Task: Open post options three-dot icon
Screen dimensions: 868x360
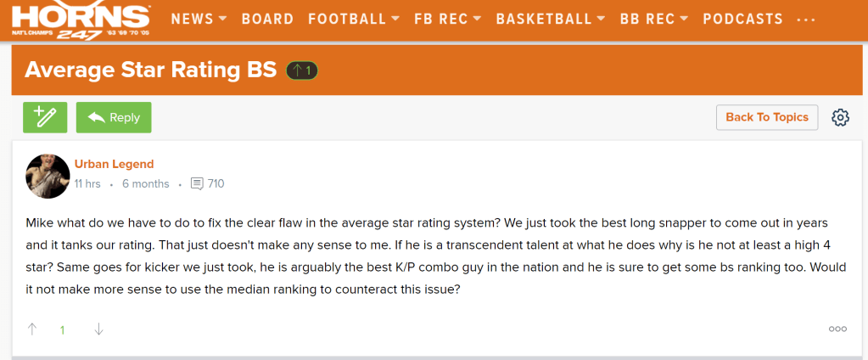Action: tap(837, 329)
